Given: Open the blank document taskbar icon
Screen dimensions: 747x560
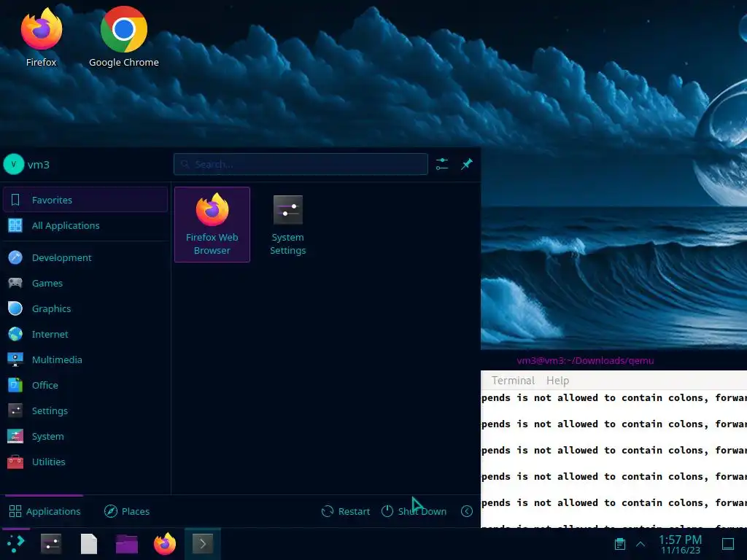Looking at the screenshot, I should (x=88, y=544).
